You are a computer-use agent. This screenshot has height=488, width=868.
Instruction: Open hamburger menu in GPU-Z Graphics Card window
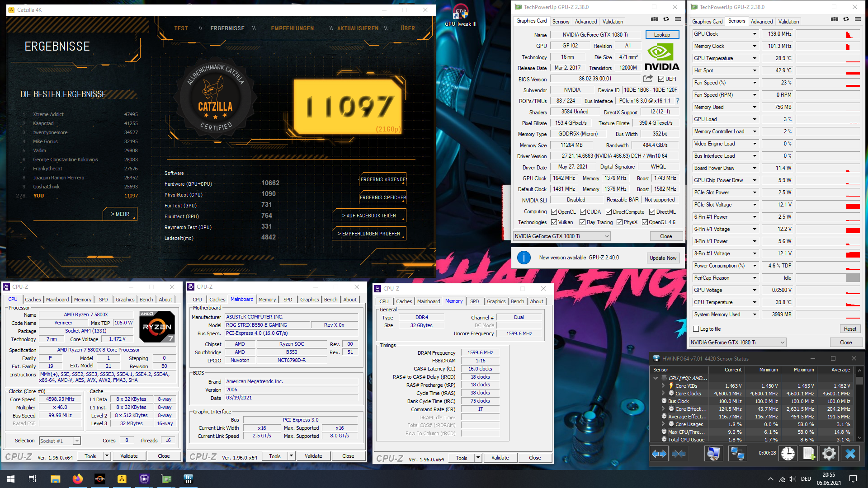[x=678, y=19]
